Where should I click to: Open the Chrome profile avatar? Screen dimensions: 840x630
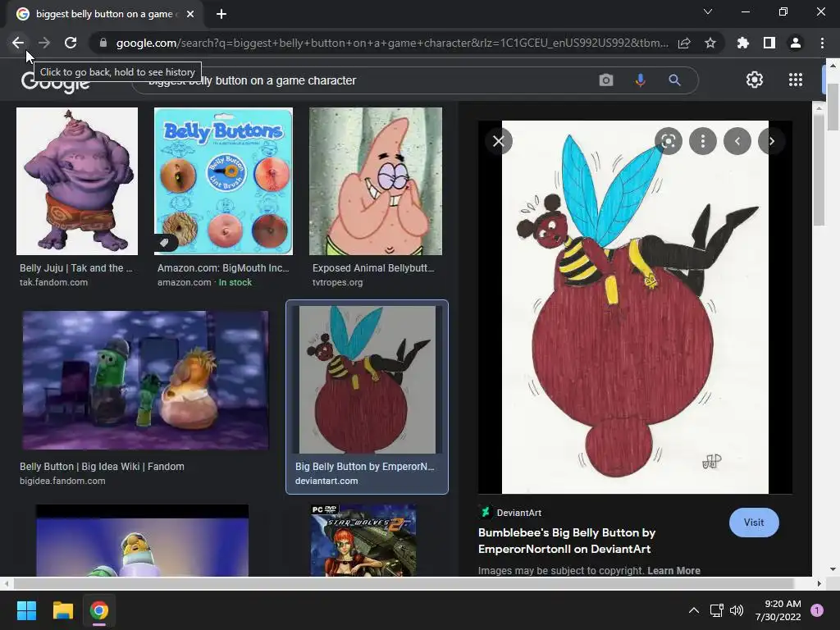click(796, 43)
